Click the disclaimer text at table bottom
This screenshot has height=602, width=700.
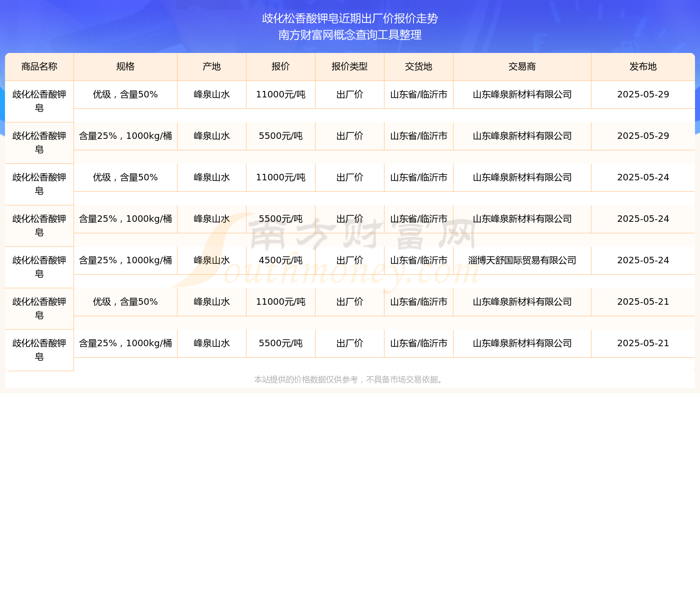pyautogui.click(x=350, y=380)
